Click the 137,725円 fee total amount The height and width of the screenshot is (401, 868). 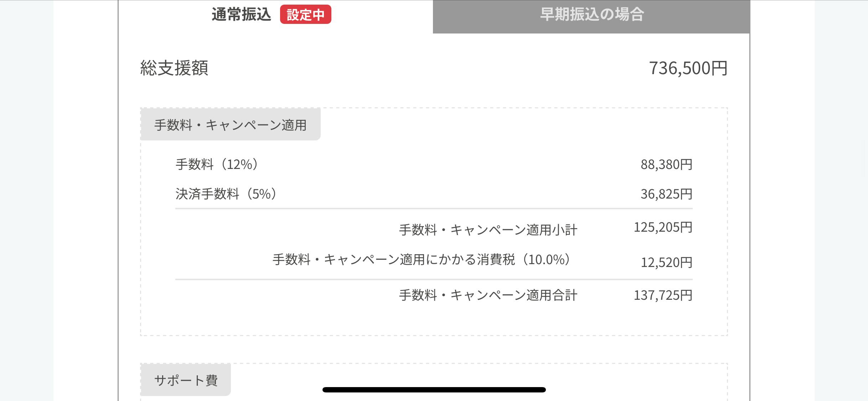663,295
